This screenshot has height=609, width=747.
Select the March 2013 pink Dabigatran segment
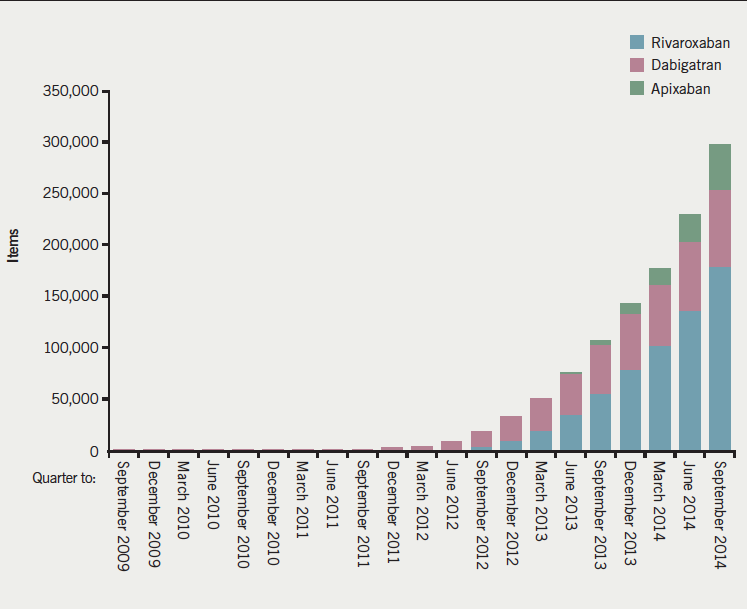point(541,414)
